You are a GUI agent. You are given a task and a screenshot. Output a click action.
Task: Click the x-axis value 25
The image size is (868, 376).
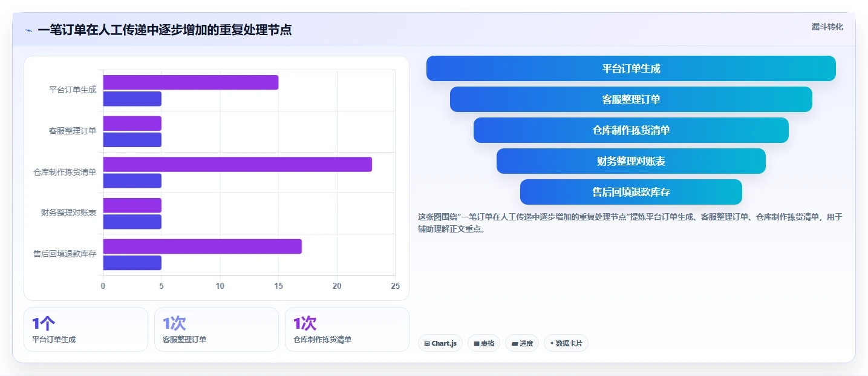tap(396, 286)
